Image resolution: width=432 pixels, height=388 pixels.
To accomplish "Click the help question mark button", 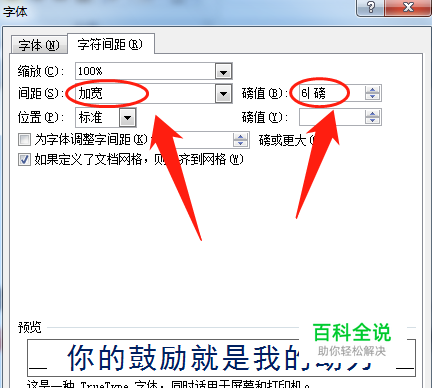I will [x=371, y=7].
